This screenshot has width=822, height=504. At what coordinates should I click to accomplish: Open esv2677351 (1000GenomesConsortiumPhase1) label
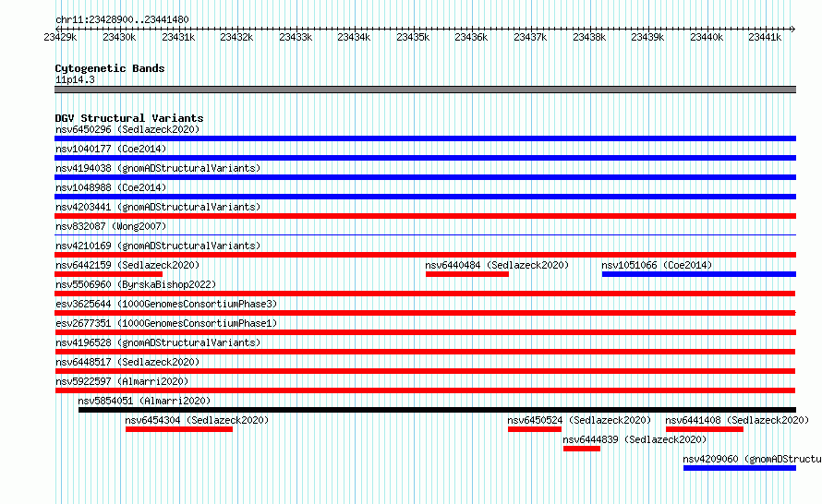click(x=166, y=323)
